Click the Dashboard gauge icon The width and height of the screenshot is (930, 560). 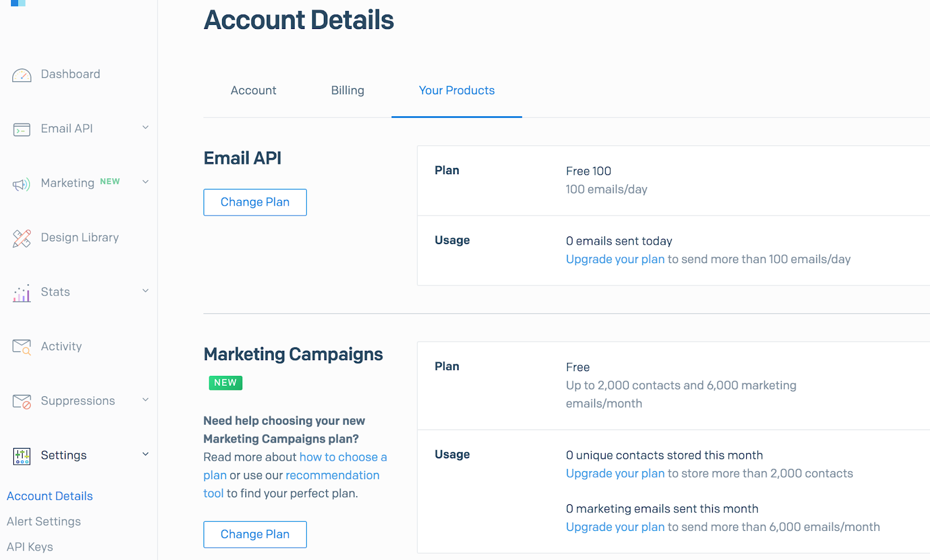22,75
